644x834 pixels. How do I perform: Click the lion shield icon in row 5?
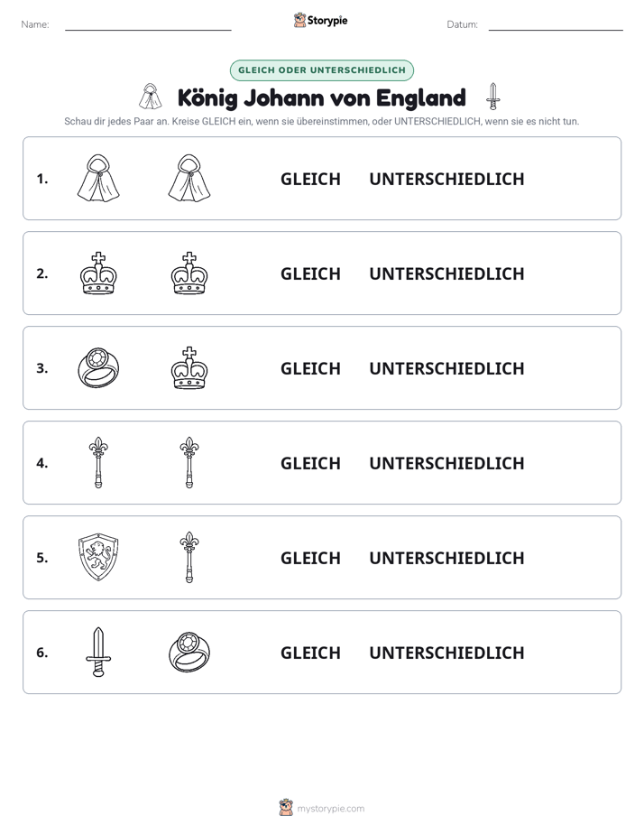point(98,558)
